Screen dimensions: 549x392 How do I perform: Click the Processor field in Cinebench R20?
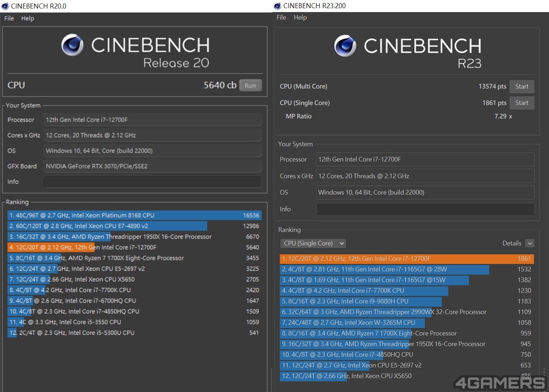coord(152,120)
